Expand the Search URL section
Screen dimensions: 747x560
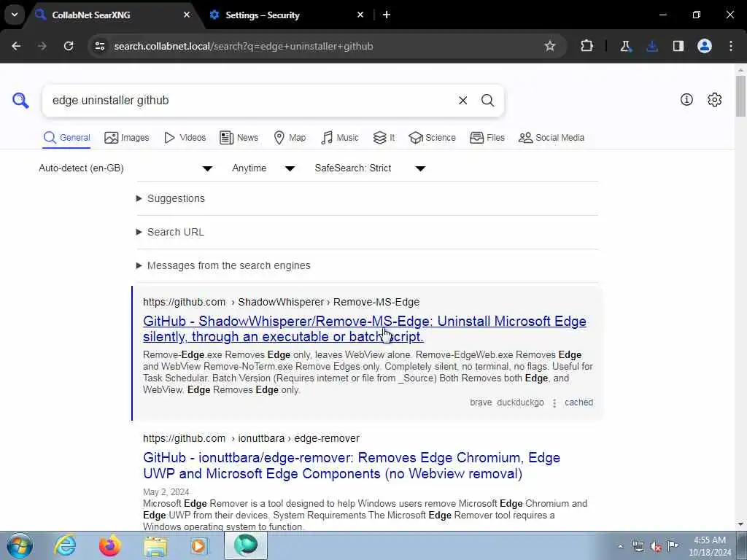tap(170, 232)
